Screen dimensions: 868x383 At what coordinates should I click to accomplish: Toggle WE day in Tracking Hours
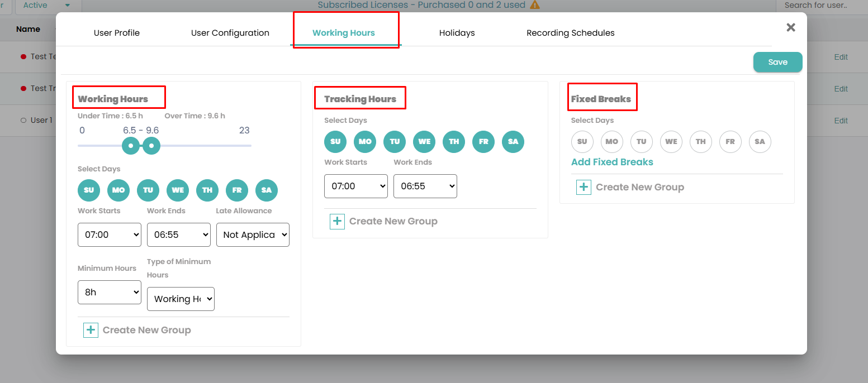(x=424, y=142)
